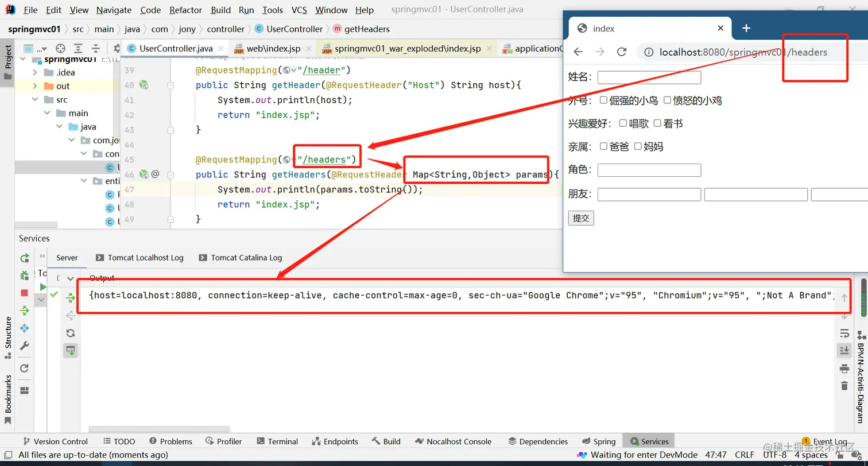Open the Endpoints tool window
Screen dimensions: 868x466
tap(335, 441)
